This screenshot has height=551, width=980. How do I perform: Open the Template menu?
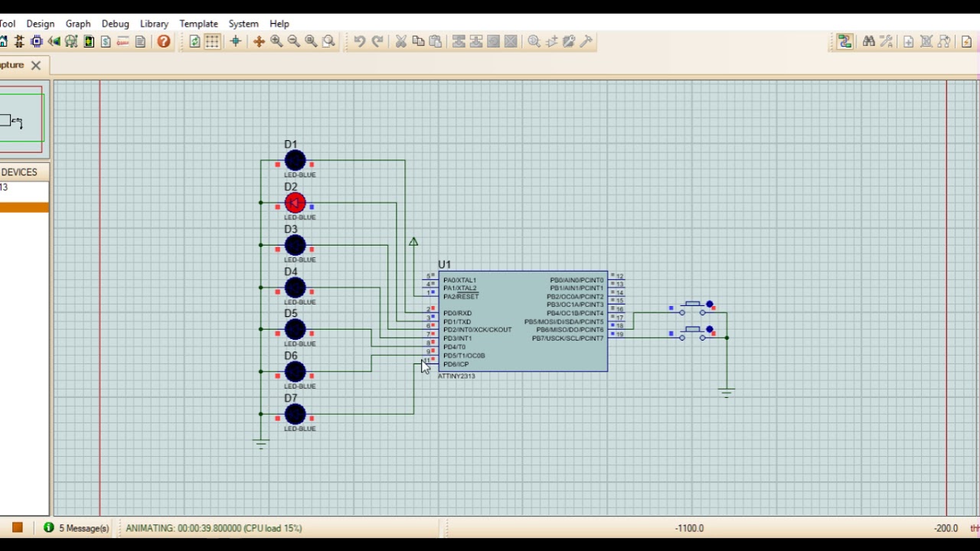[x=199, y=24]
